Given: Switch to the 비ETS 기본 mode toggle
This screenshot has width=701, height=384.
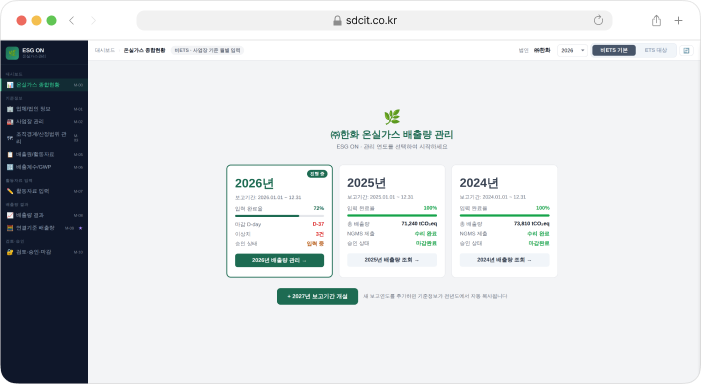Looking at the screenshot, I should [614, 51].
